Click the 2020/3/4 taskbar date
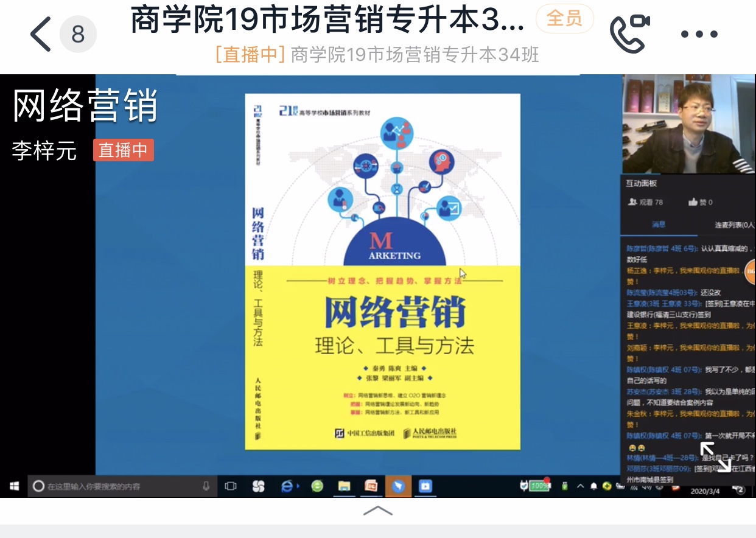This screenshot has height=538, width=756. coord(705,491)
